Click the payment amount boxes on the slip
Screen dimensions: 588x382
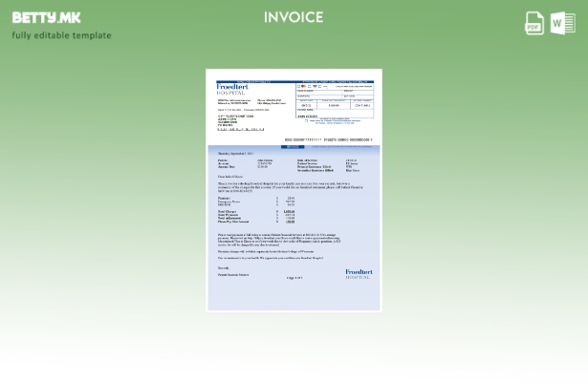(335, 103)
